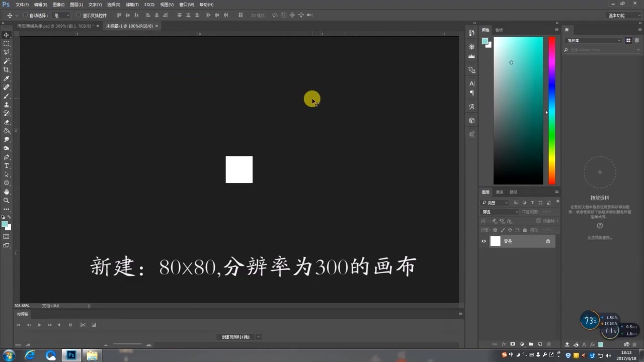Open auto-select 组 dropdown

(62, 16)
